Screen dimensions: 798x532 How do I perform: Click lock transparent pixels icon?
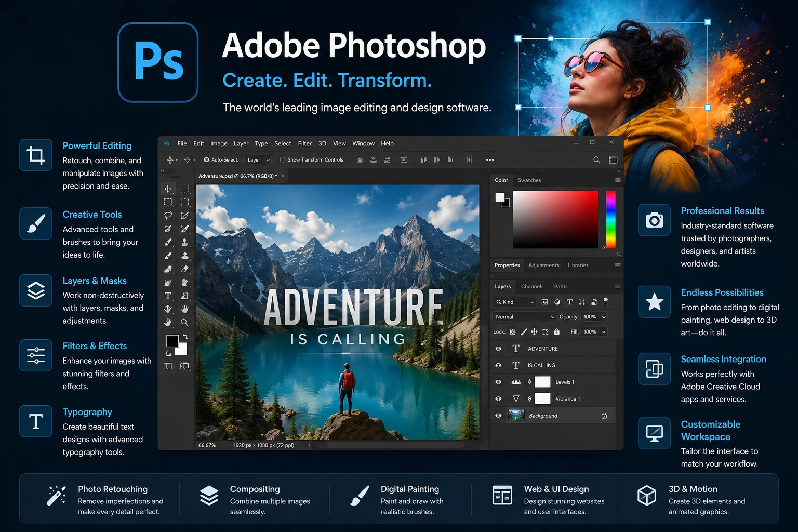(x=513, y=331)
